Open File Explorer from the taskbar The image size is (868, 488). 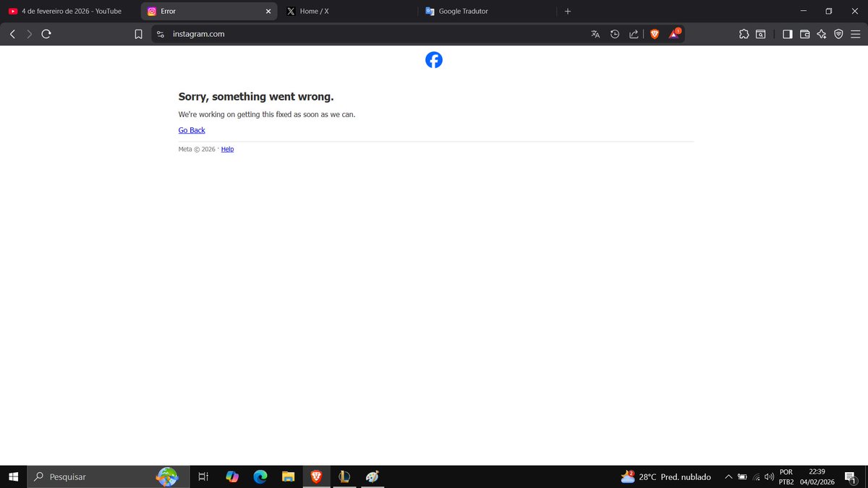(288, 476)
